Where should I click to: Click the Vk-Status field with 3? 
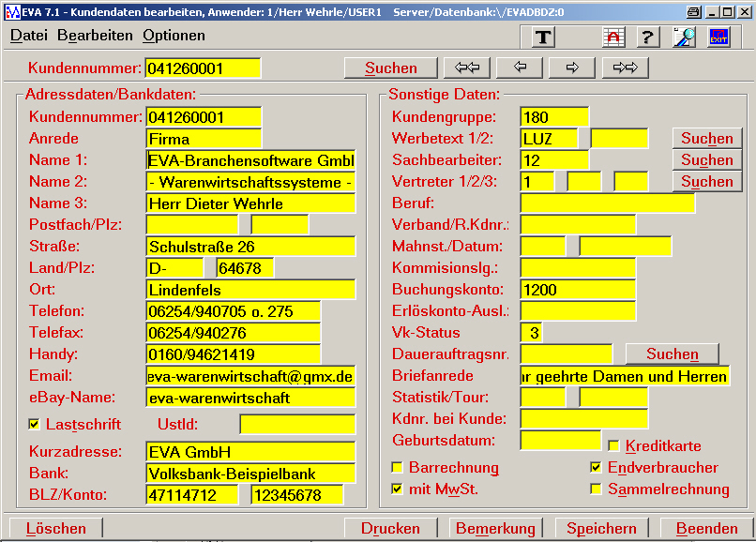tap(531, 333)
